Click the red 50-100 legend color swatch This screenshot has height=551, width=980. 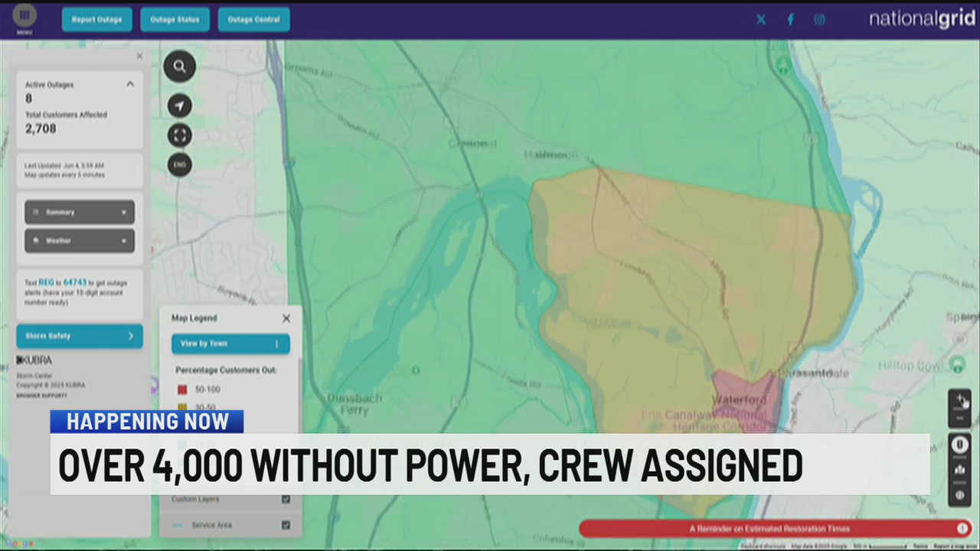point(182,389)
